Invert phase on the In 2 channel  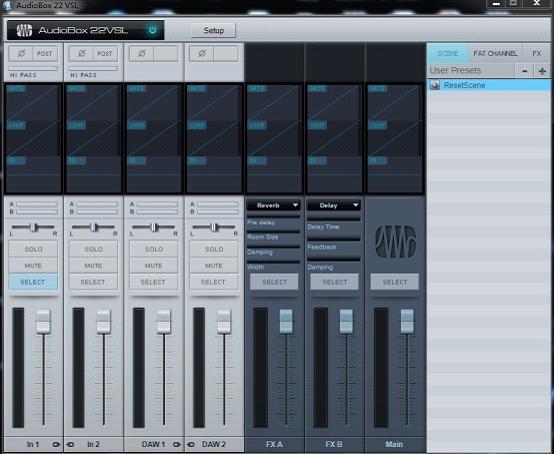[81, 53]
